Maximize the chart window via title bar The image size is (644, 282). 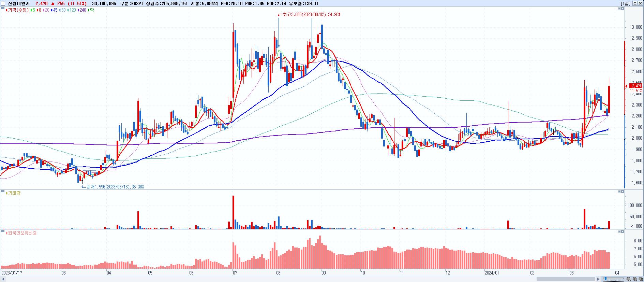click(x=635, y=3)
